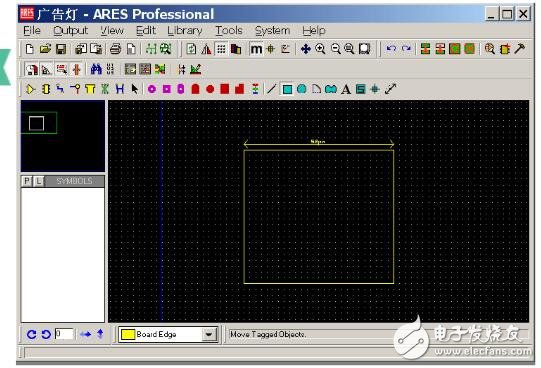Viewport: 541px width, 368px height.
Task: Save the layout with the floppy disk icon
Action: pyautogui.click(x=61, y=49)
